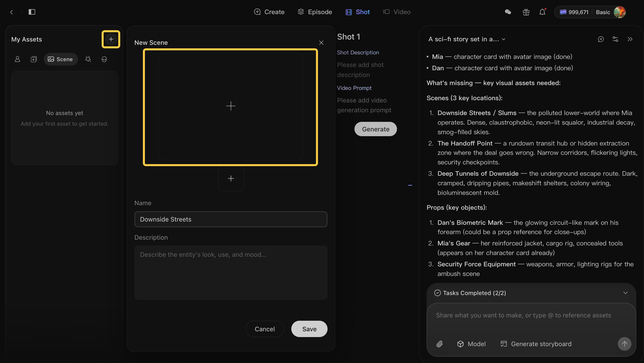Collapse the chat panel with double chevron
Image resolution: width=644 pixels, height=363 pixels.
click(x=630, y=39)
